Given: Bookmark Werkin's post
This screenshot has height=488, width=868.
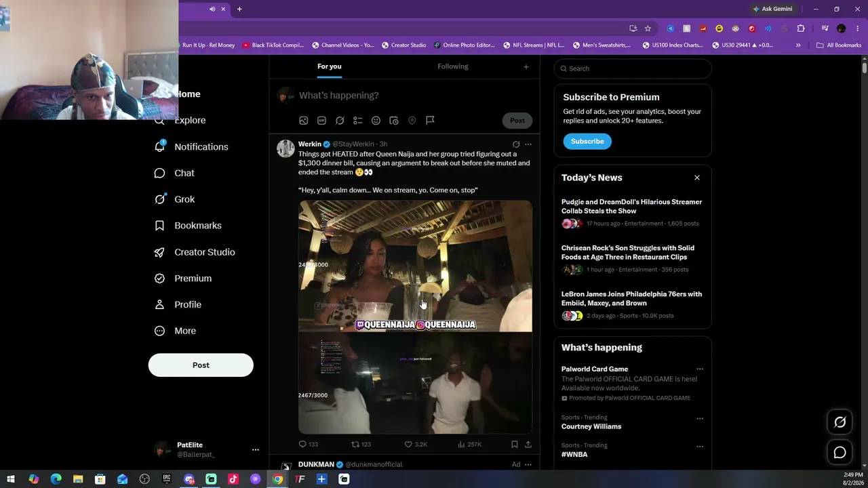Looking at the screenshot, I should (515, 445).
